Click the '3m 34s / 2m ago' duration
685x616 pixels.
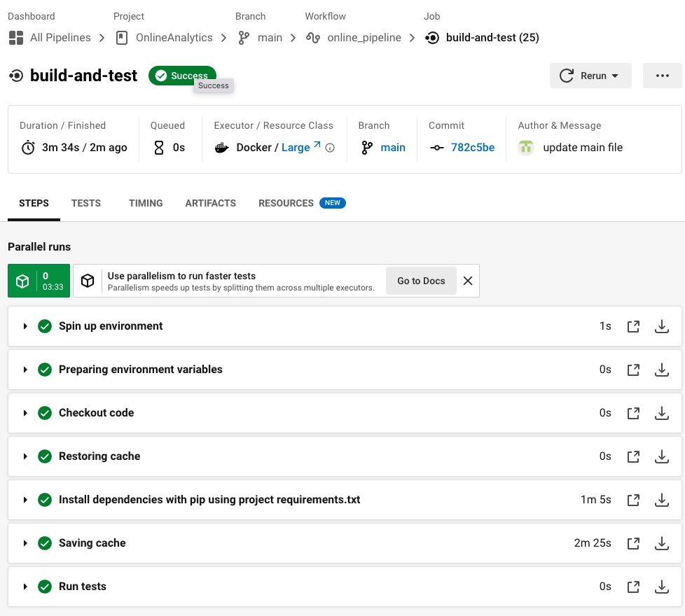click(x=84, y=148)
